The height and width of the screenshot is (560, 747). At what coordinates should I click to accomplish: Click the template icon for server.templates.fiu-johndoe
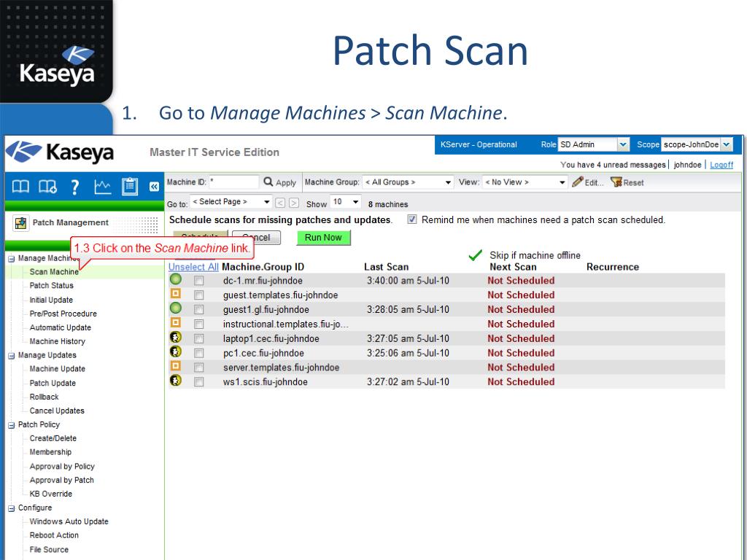176,366
